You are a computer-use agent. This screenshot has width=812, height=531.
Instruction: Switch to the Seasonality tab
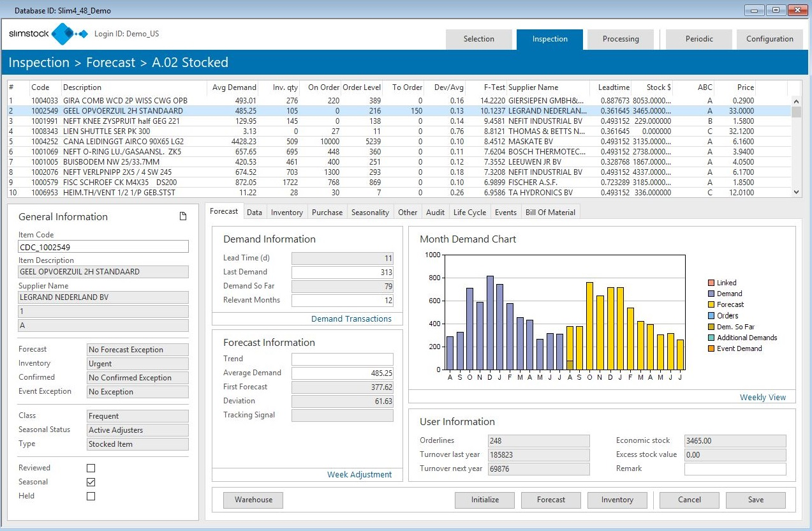point(370,213)
